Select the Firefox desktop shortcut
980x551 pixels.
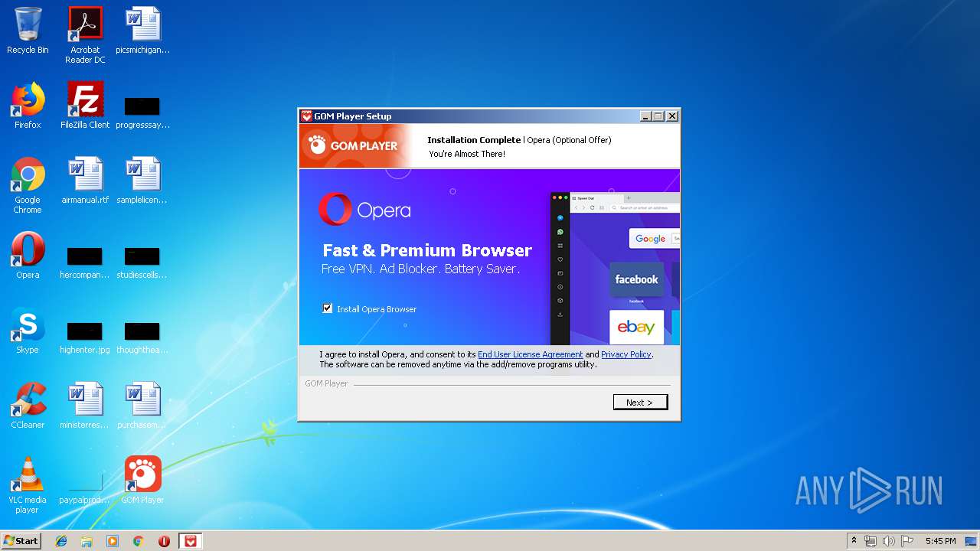click(x=28, y=106)
